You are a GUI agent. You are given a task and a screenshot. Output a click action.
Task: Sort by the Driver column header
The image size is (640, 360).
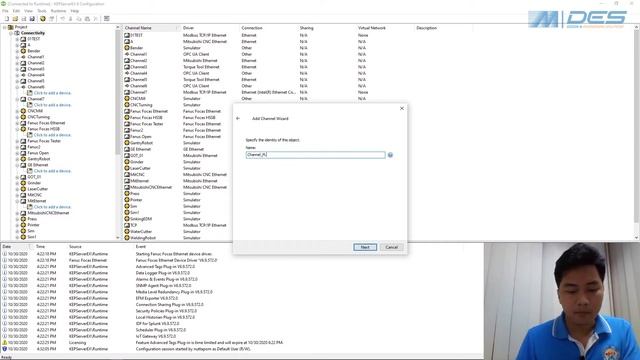(209, 28)
